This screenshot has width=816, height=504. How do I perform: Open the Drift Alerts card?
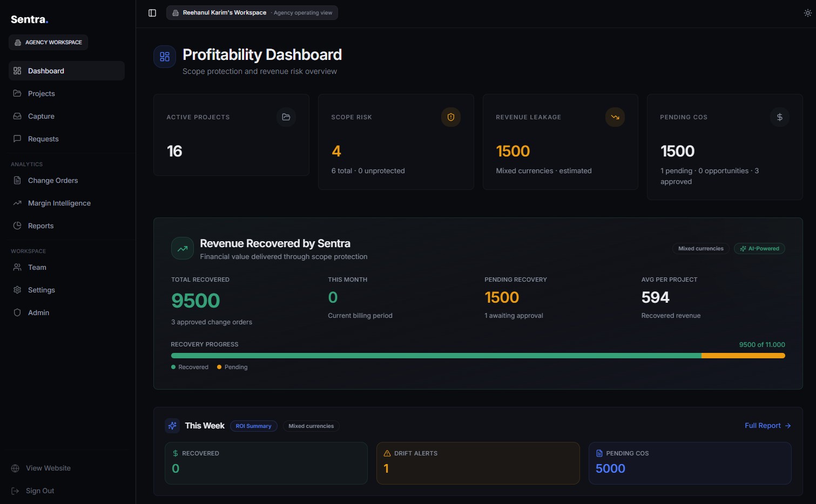click(478, 464)
